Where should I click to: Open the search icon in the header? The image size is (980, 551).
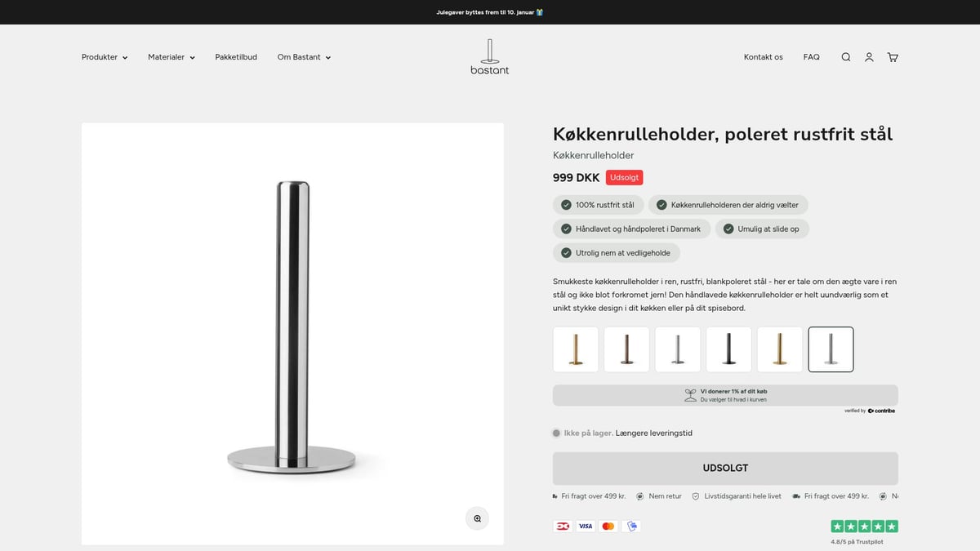tap(845, 57)
